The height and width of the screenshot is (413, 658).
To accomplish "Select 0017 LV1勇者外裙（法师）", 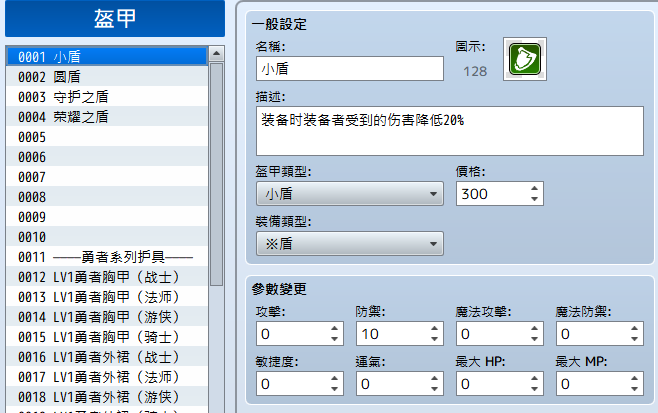I will [x=107, y=376].
